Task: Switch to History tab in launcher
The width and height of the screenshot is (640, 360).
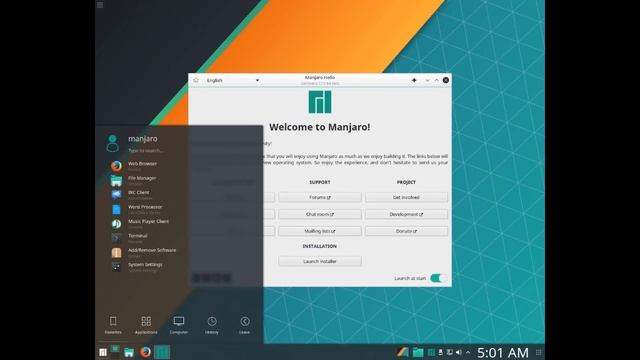Action: (x=212, y=325)
